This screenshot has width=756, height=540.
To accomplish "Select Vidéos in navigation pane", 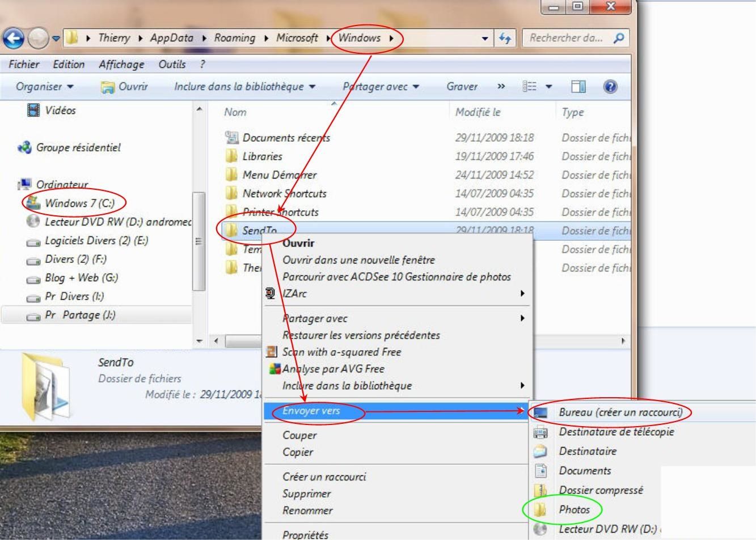I will (51, 110).
